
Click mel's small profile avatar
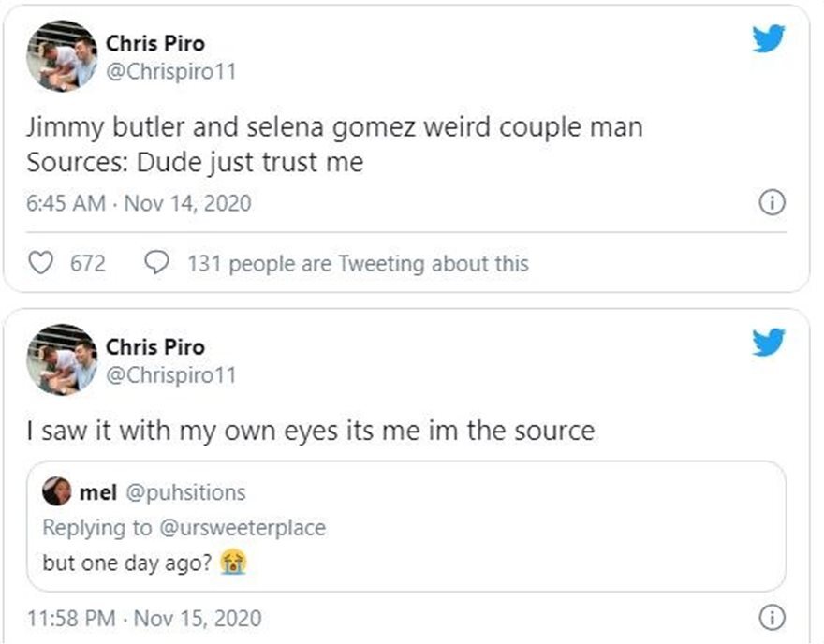[x=58, y=490]
